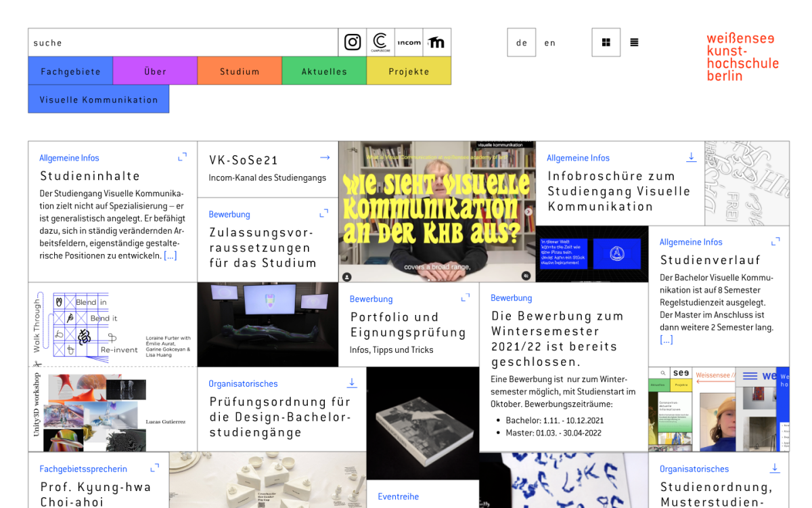Switch language to English

pyautogui.click(x=549, y=43)
